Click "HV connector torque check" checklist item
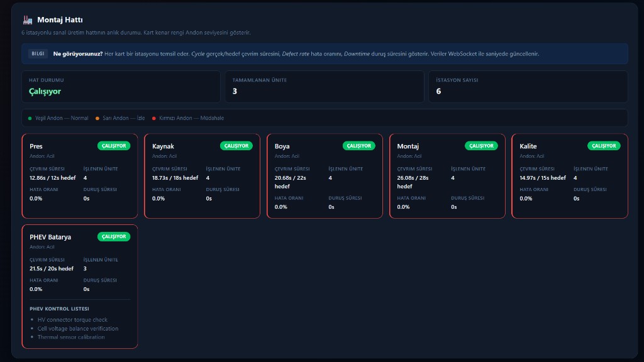The image size is (644, 362). pos(72,320)
